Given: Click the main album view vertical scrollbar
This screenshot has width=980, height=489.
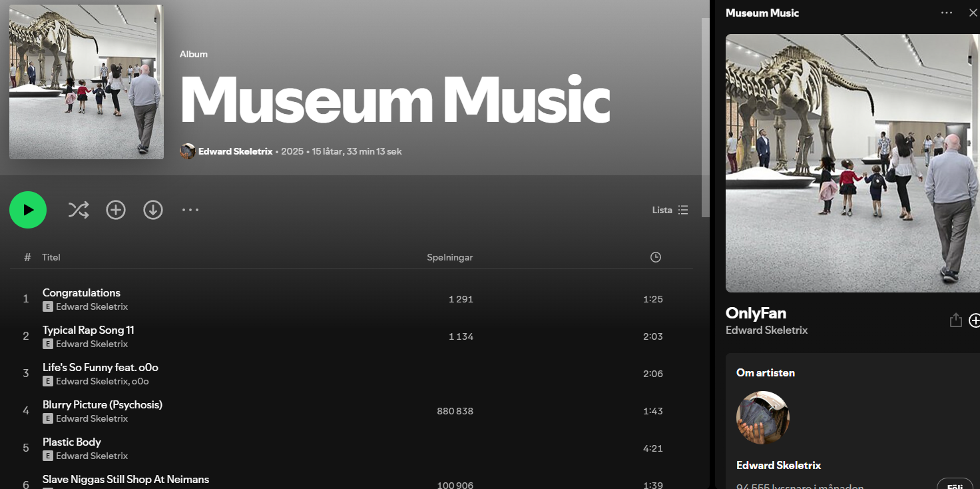Looking at the screenshot, I should click(706, 117).
